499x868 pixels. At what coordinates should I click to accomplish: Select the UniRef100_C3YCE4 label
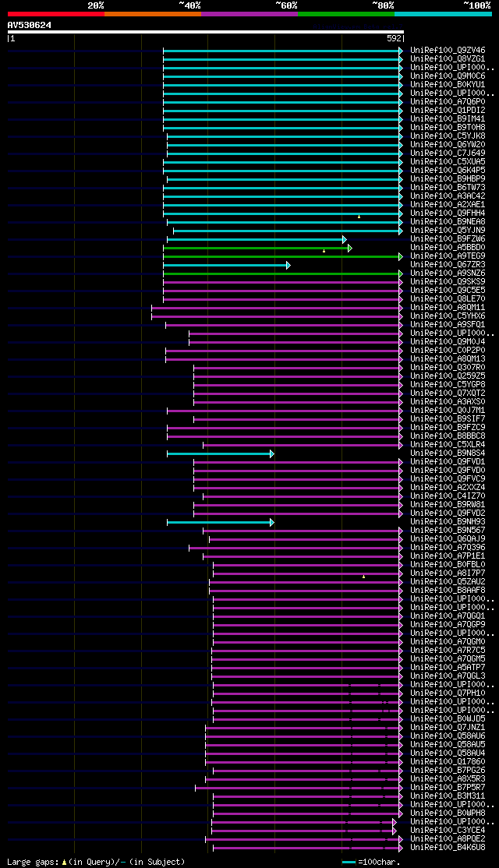coord(448,831)
